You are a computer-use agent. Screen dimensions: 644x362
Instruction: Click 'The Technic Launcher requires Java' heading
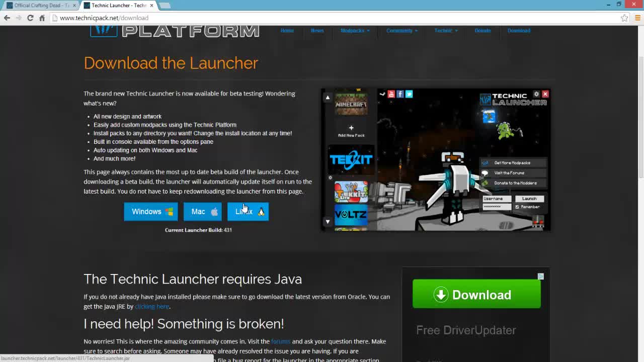193,279
